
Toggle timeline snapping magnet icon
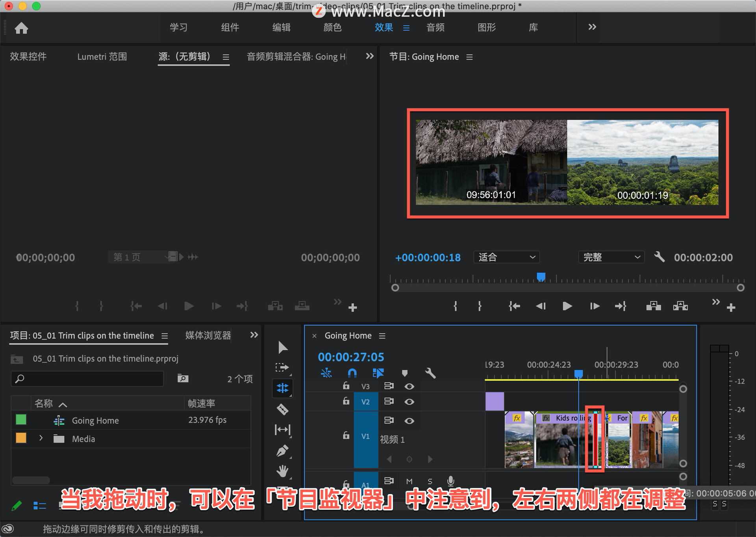click(352, 372)
